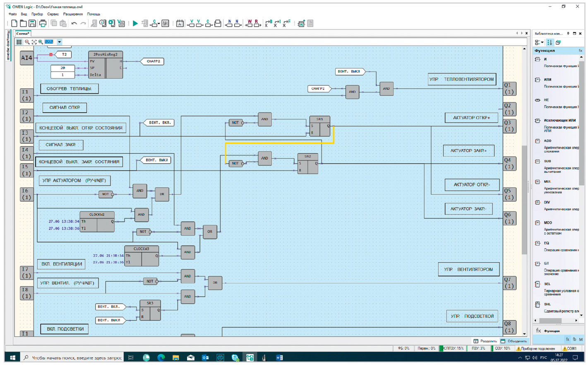Click the Undo arrow in the toolbar

point(74,24)
